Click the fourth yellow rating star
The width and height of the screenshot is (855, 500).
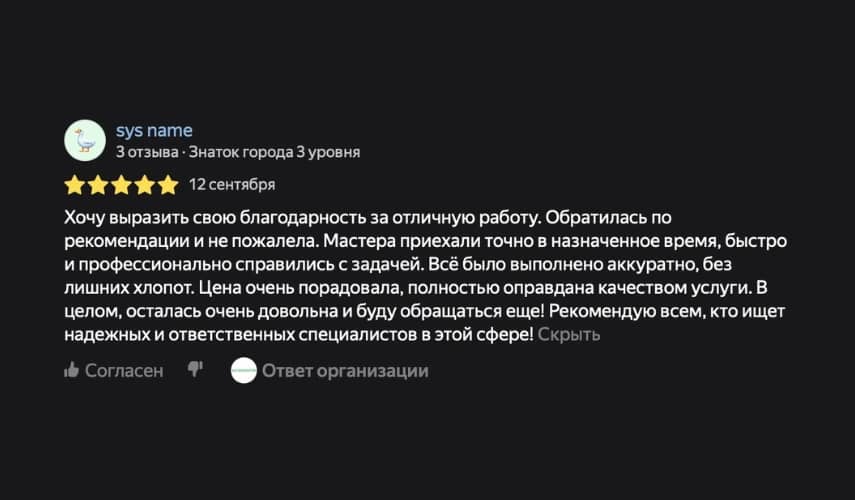pos(145,185)
